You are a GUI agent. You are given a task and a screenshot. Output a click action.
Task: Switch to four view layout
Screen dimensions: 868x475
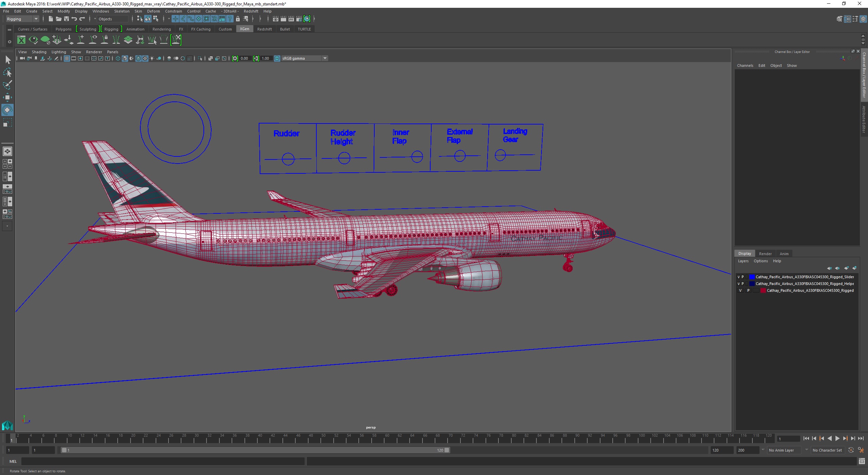pyautogui.click(x=7, y=164)
